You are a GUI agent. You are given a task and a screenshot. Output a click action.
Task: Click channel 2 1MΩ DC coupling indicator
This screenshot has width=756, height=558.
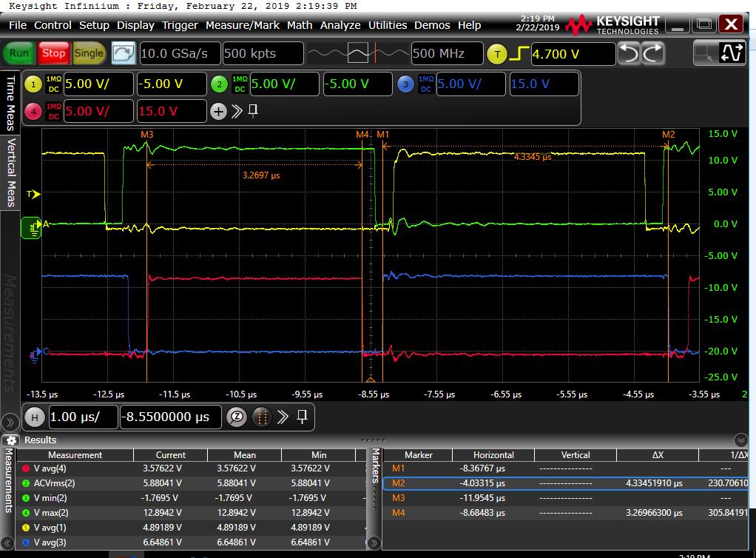click(240, 84)
